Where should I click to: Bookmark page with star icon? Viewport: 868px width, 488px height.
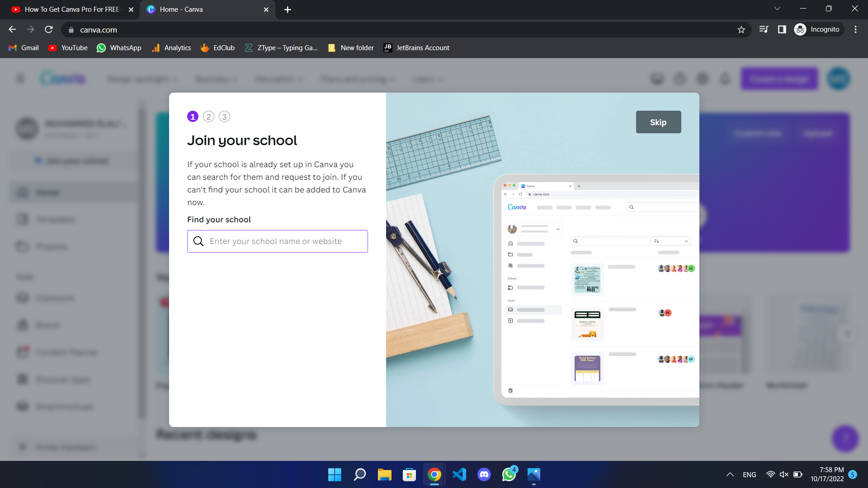pyautogui.click(x=741, y=30)
